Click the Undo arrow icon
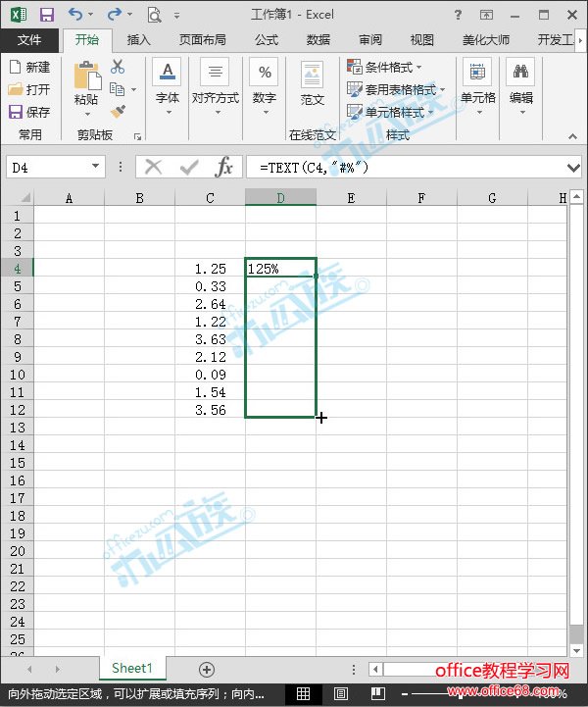This screenshot has height=707, width=588. 75,15
